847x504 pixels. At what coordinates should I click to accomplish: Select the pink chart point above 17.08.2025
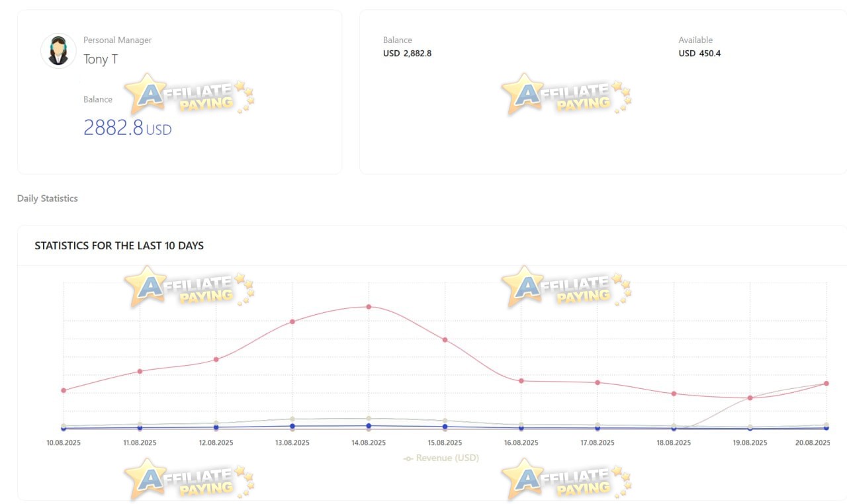[598, 382]
